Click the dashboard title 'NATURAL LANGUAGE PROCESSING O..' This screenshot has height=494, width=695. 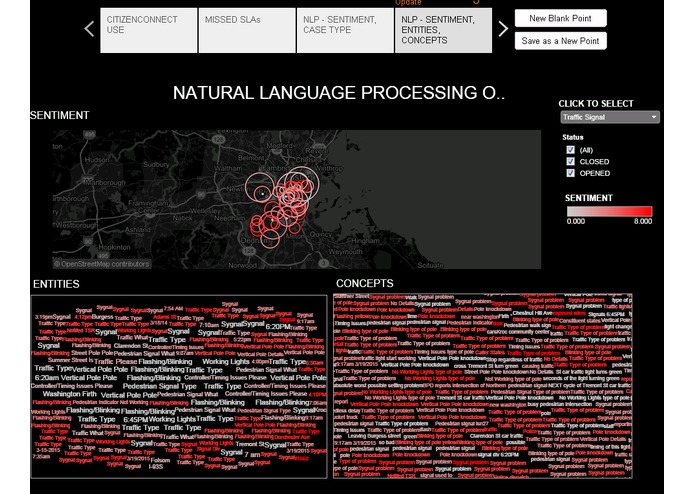339,93
